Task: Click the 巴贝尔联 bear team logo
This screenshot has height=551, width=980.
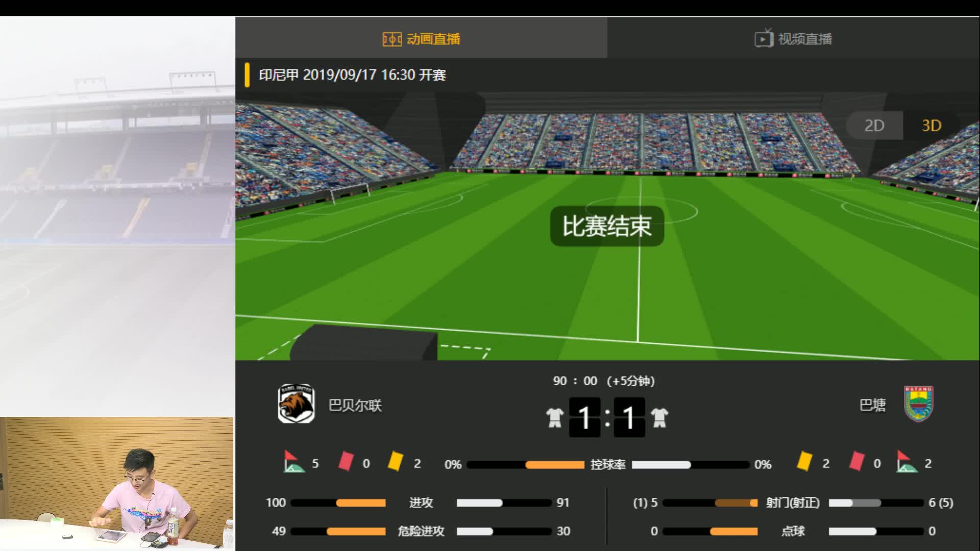Action: [x=296, y=404]
